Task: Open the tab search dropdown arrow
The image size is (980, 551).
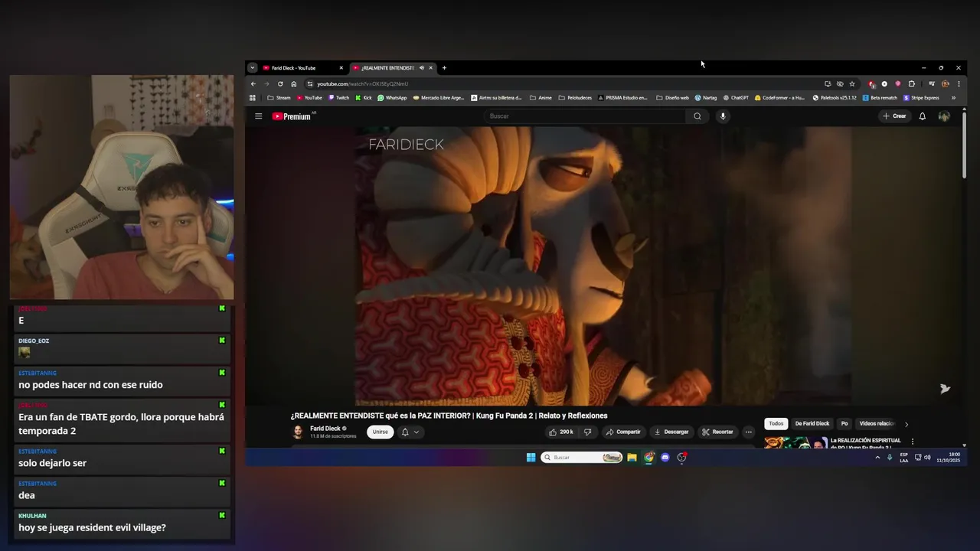Action: point(252,68)
